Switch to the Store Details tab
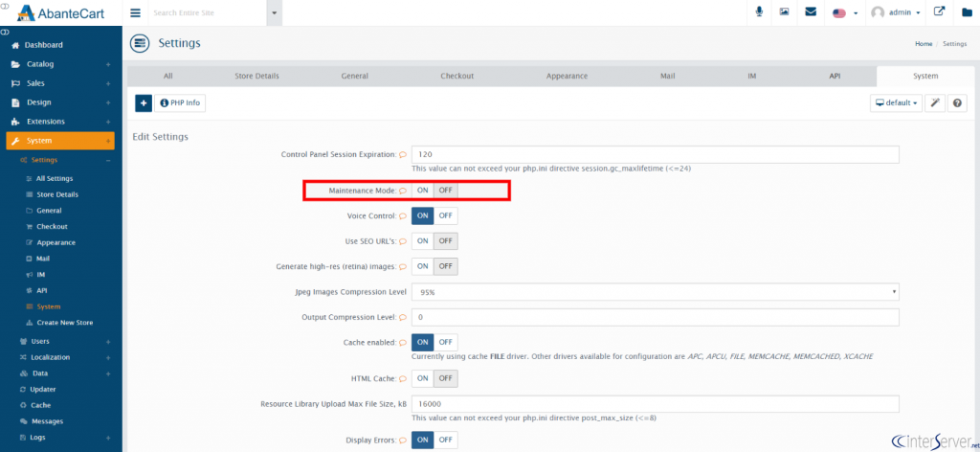This screenshot has height=452, width=980. pos(256,76)
